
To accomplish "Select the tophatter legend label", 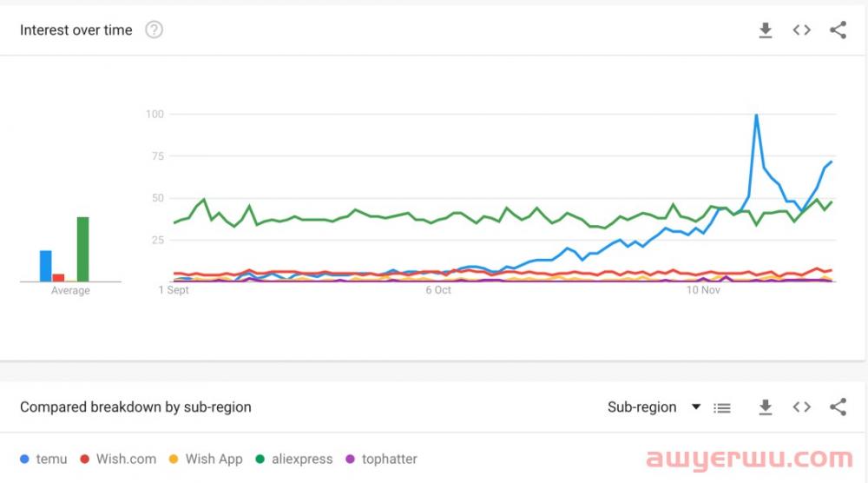I will pyautogui.click(x=389, y=459).
